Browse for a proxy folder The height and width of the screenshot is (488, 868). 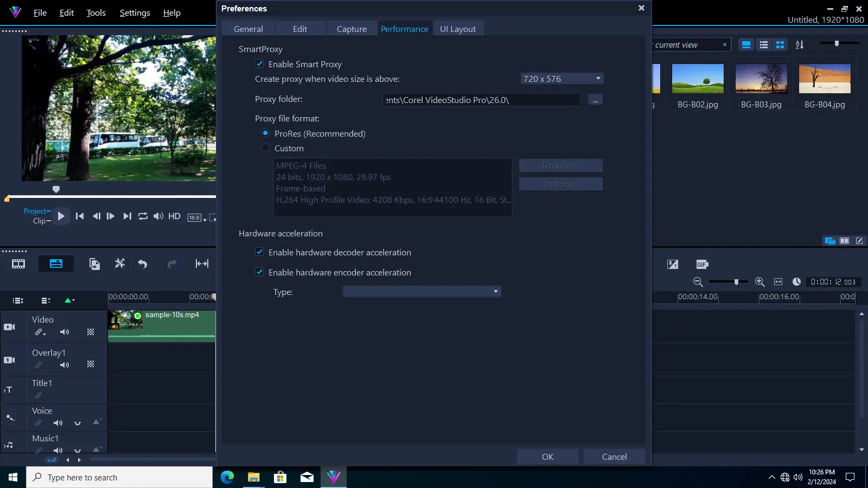pyautogui.click(x=595, y=99)
